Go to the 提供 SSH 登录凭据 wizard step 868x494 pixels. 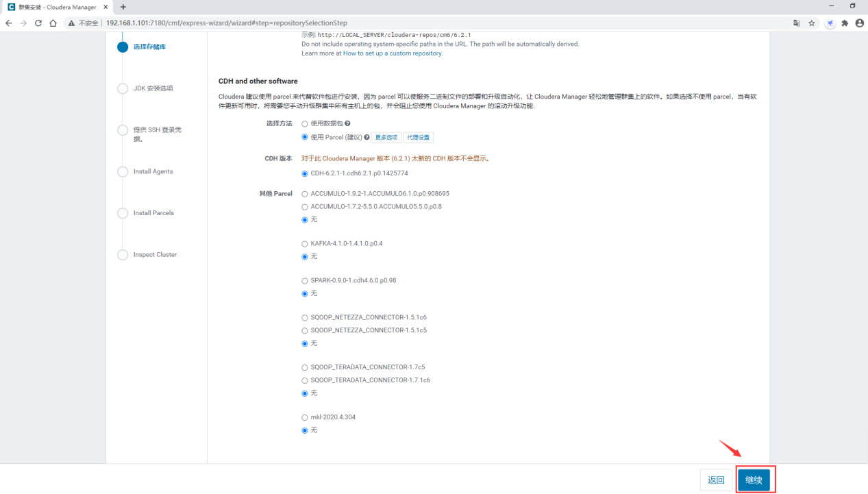pos(158,134)
